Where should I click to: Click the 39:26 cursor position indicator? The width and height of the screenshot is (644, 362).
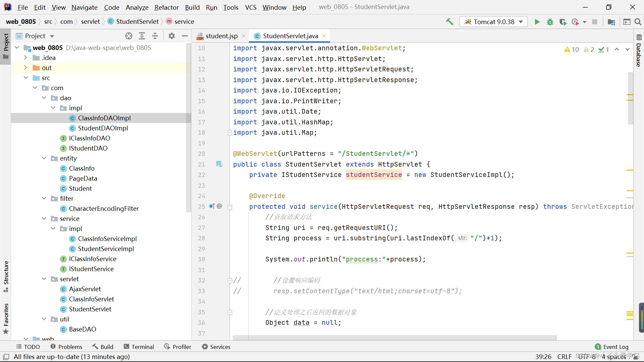tap(543, 357)
